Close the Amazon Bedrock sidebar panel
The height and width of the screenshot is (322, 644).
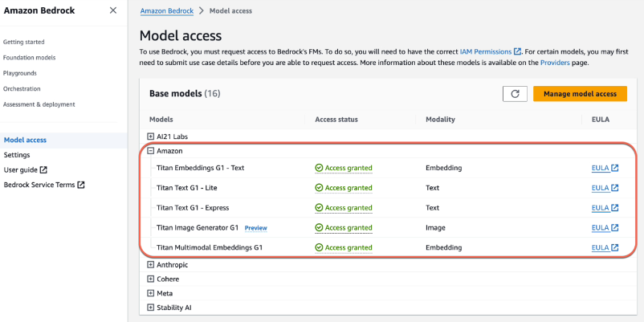pos(113,10)
